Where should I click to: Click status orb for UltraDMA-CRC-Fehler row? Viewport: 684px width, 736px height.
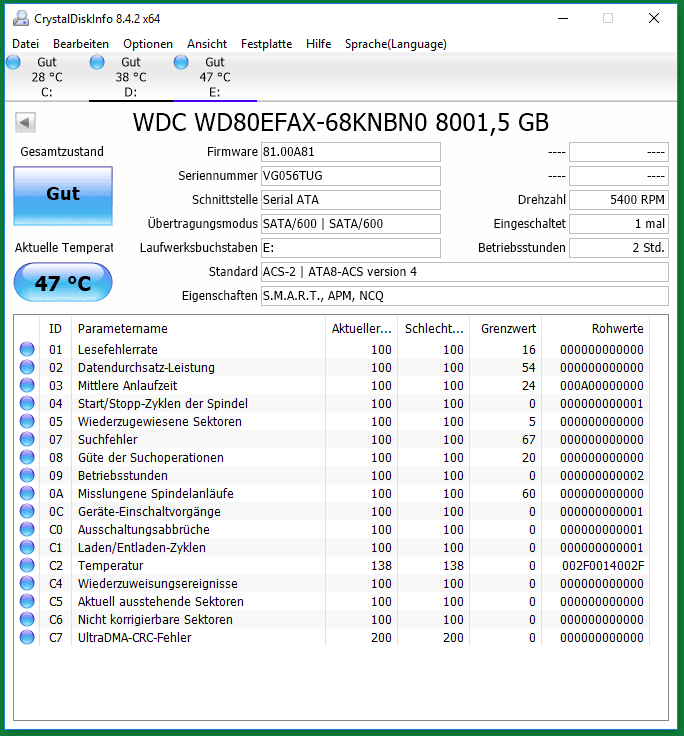click(27, 637)
